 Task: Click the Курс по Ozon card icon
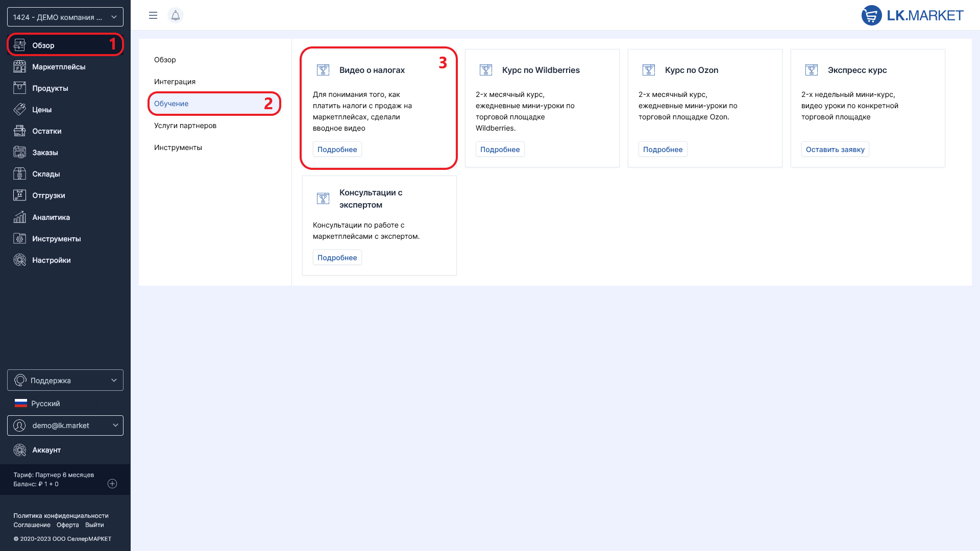(649, 70)
